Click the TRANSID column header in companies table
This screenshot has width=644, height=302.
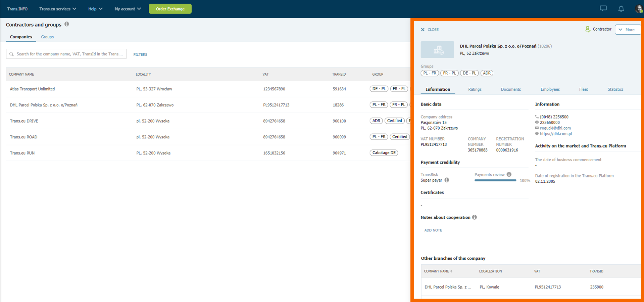(x=339, y=74)
